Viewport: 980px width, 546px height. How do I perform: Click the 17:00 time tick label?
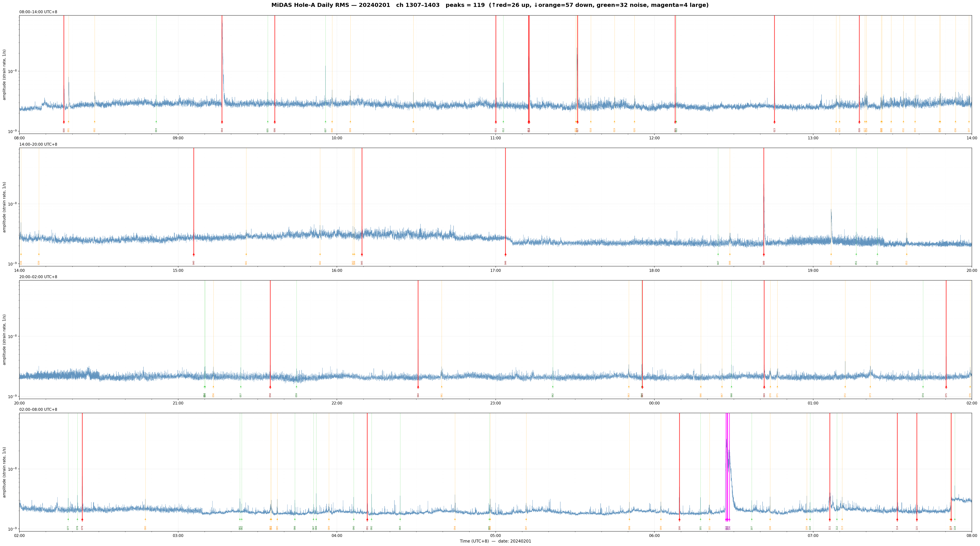(x=495, y=271)
